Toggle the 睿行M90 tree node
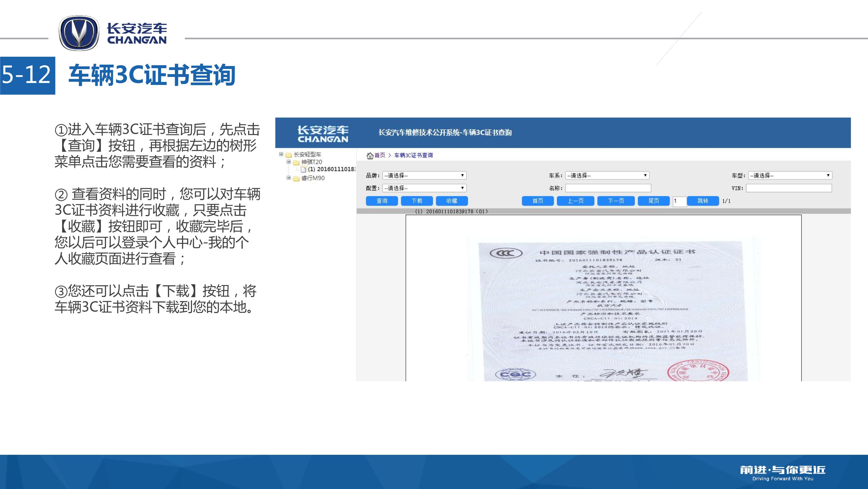Screen dimensions: 868x489 pos(289,178)
